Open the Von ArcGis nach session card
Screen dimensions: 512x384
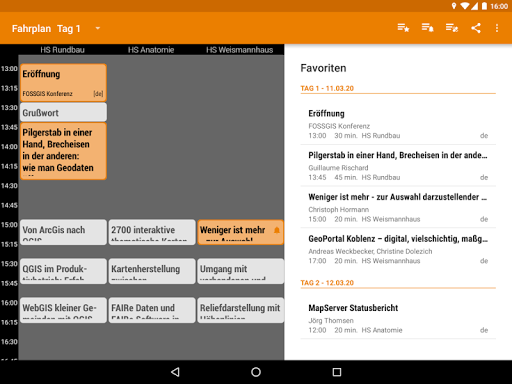pyautogui.click(x=63, y=232)
